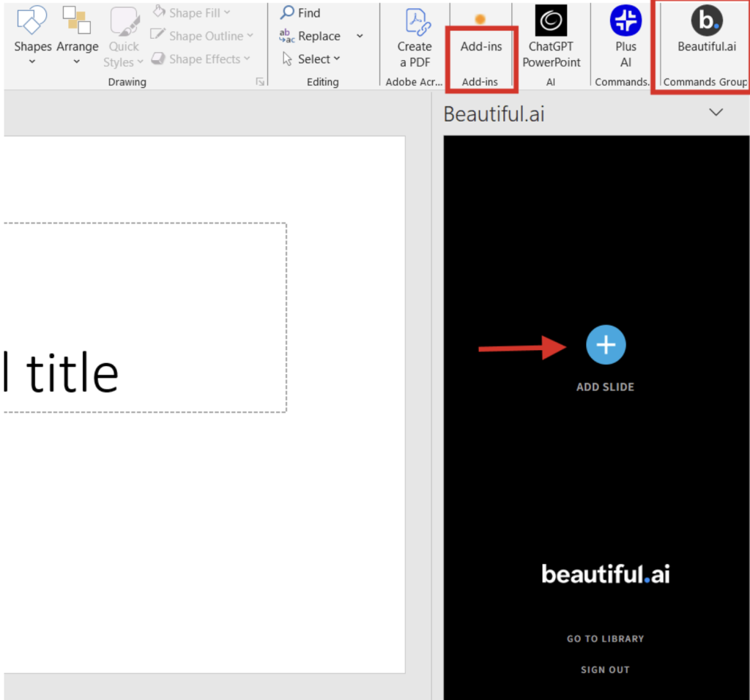Click the beautiful.ai logo in pane
Screen dimensions: 750x700
[606, 574]
